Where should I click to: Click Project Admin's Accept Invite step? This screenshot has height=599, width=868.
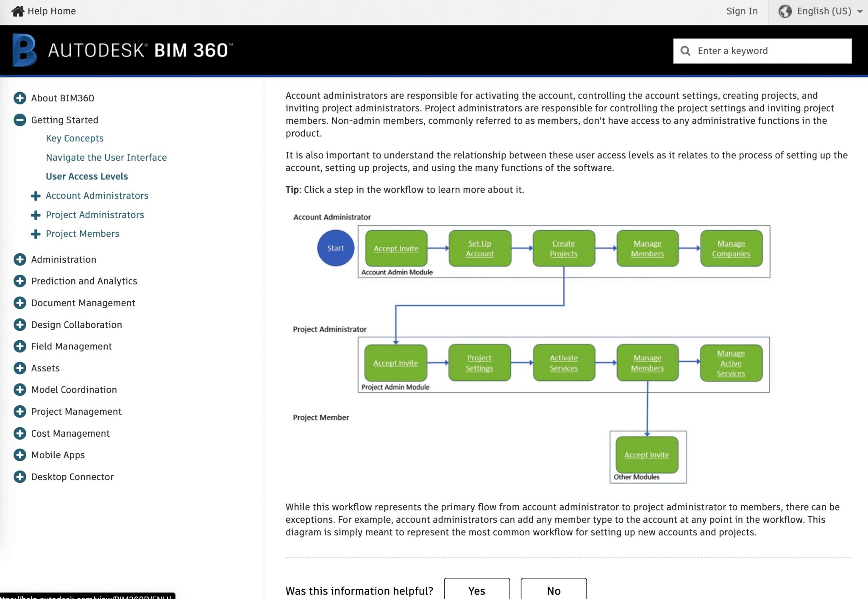pyautogui.click(x=396, y=363)
